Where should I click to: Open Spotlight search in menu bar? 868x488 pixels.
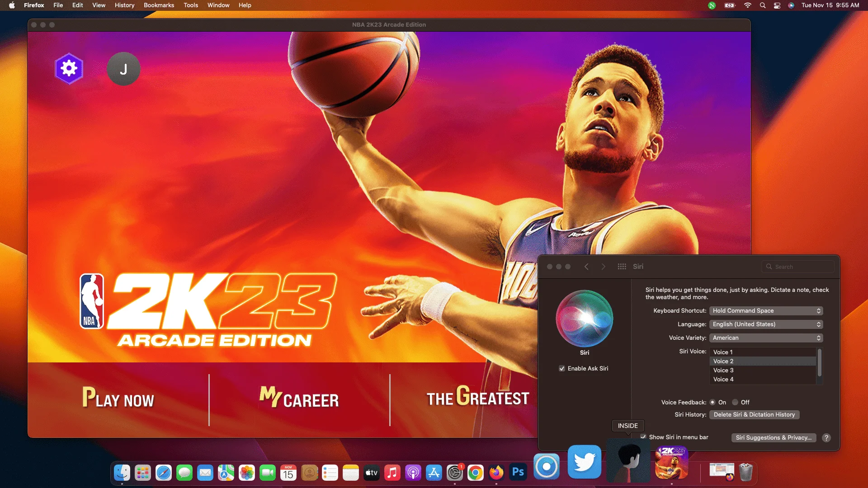tap(763, 5)
